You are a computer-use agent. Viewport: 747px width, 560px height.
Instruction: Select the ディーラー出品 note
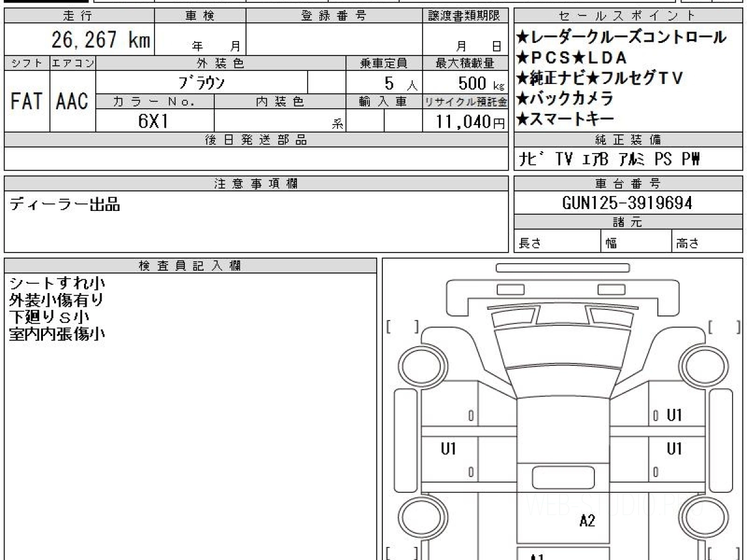(x=65, y=203)
